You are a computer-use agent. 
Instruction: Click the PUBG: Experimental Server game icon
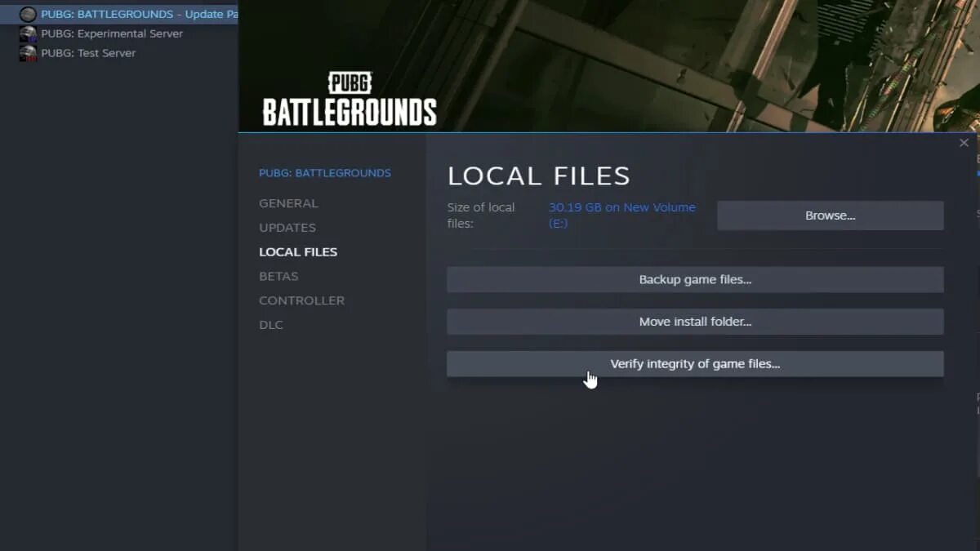[x=28, y=33]
